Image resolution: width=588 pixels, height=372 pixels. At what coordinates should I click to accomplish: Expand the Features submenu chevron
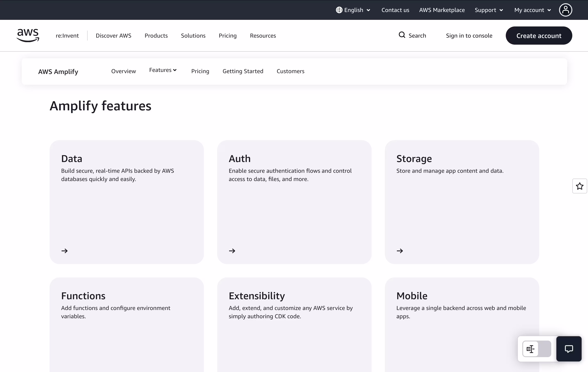[175, 70]
